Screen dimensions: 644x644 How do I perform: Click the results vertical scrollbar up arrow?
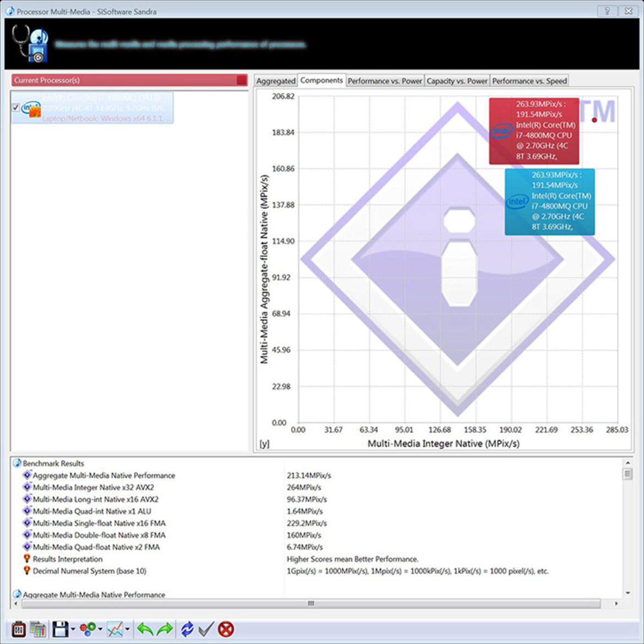coord(627,463)
